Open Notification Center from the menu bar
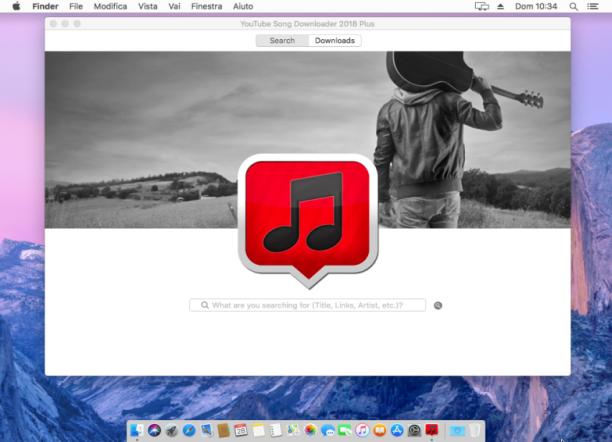Viewport: 612px width, 442px height. (592, 6)
